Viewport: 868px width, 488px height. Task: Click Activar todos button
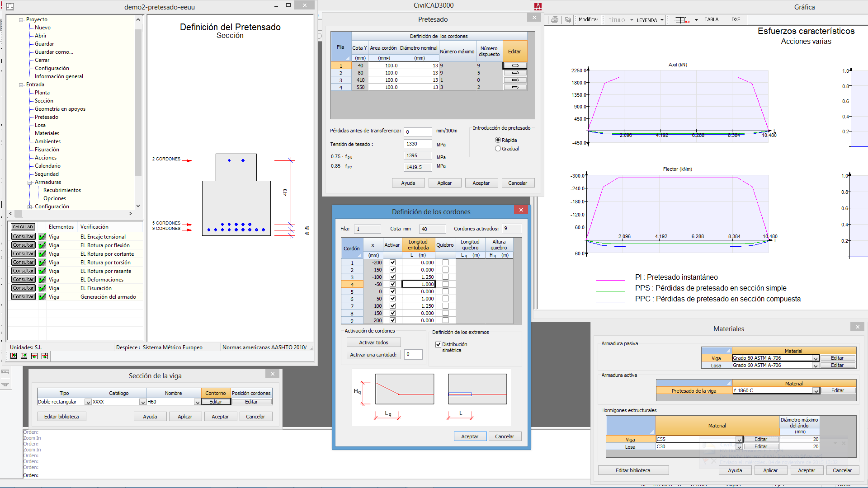tap(373, 343)
